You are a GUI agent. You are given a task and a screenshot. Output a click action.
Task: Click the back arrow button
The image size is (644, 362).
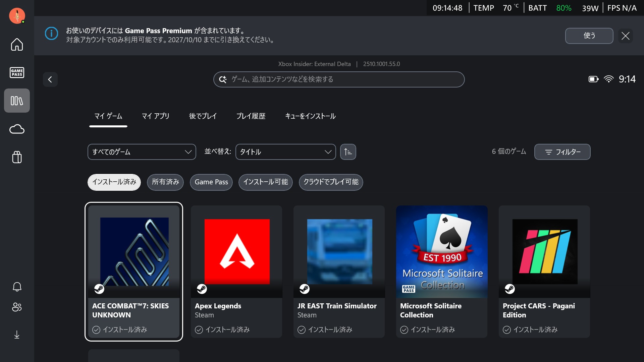coord(50,79)
